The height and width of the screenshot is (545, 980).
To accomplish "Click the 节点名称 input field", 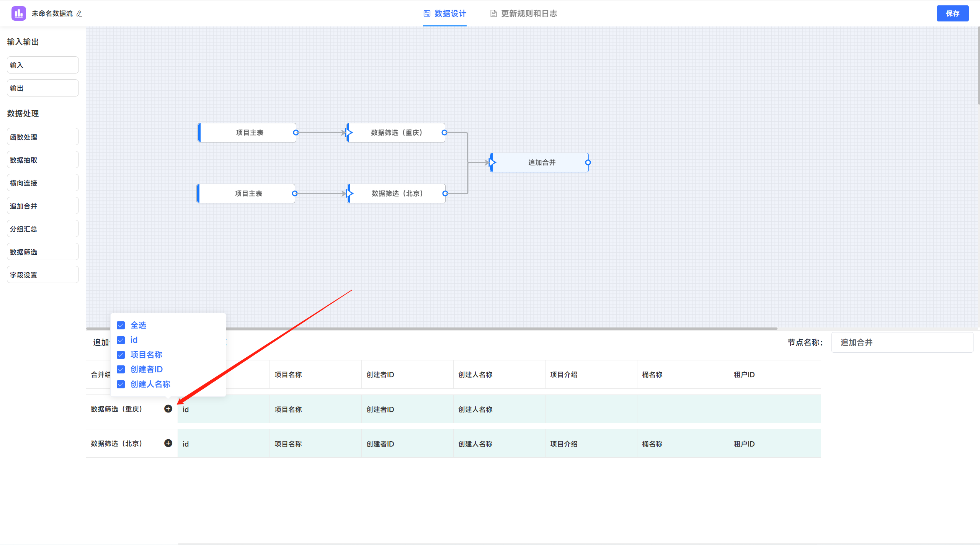I will (x=902, y=342).
